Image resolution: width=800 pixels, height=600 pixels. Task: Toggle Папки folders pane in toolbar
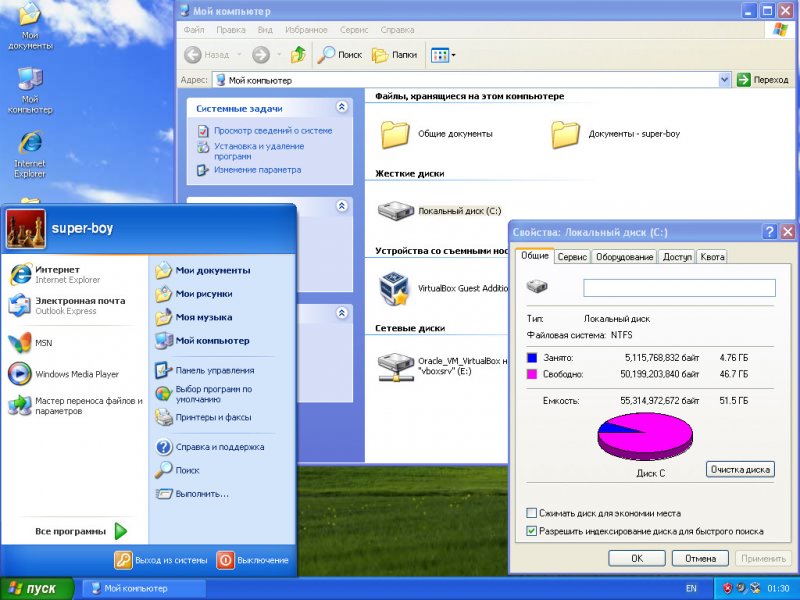(x=394, y=55)
